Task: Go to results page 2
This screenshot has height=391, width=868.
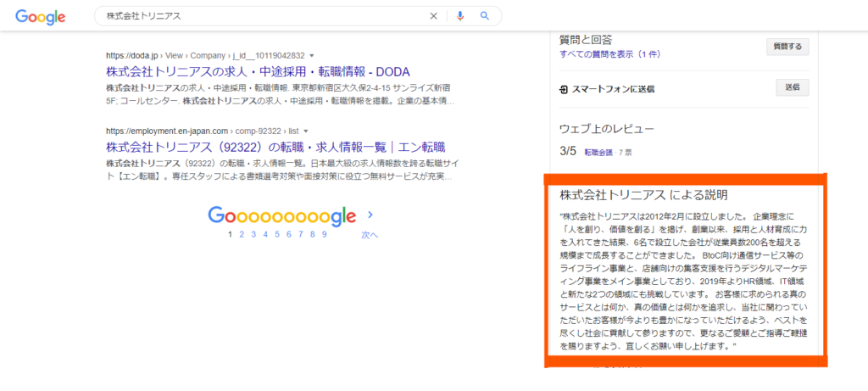Action: click(x=242, y=234)
